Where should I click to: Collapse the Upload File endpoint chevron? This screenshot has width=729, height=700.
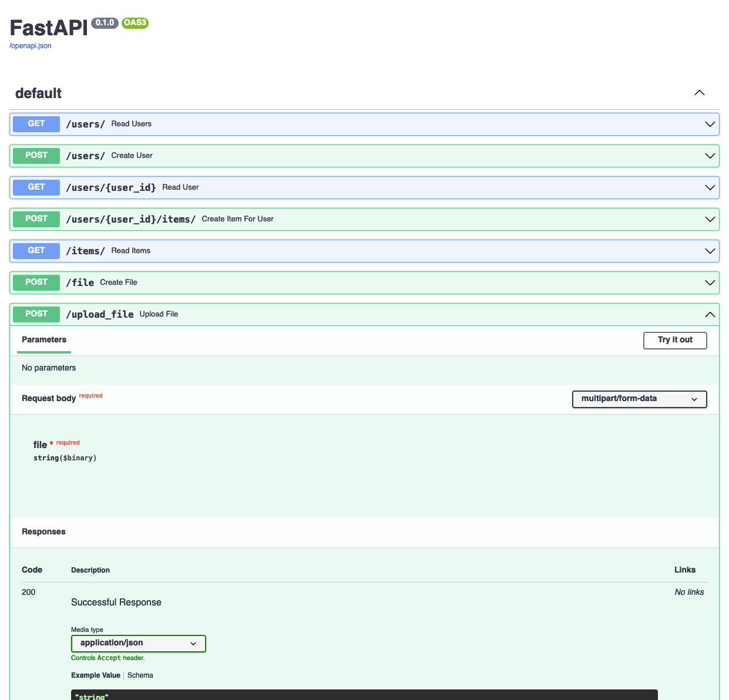click(710, 314)
